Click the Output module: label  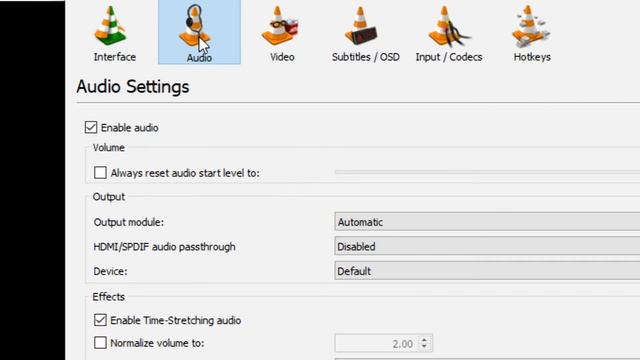[129, 222]
